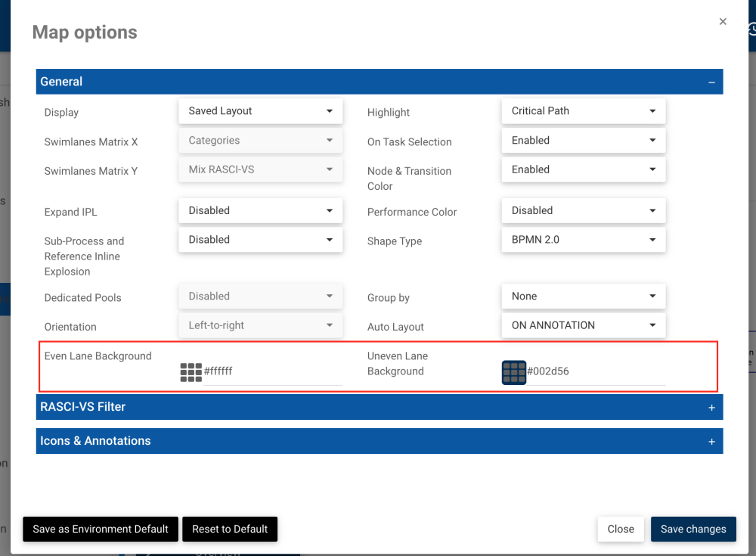
Task: Edit the Even Lane Background hex field
Action: tap(272, 372)
